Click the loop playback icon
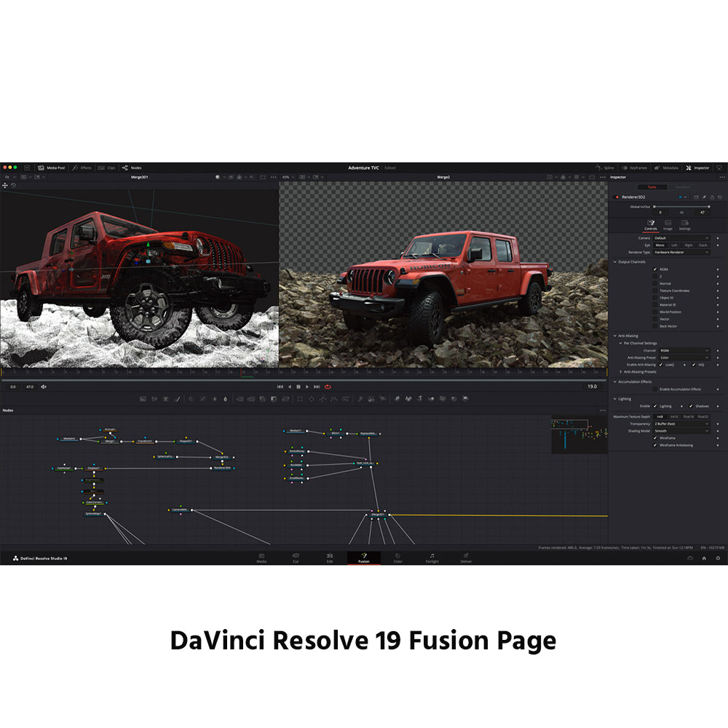The width and height of the screenshot is (728, 728). (328, 387)
